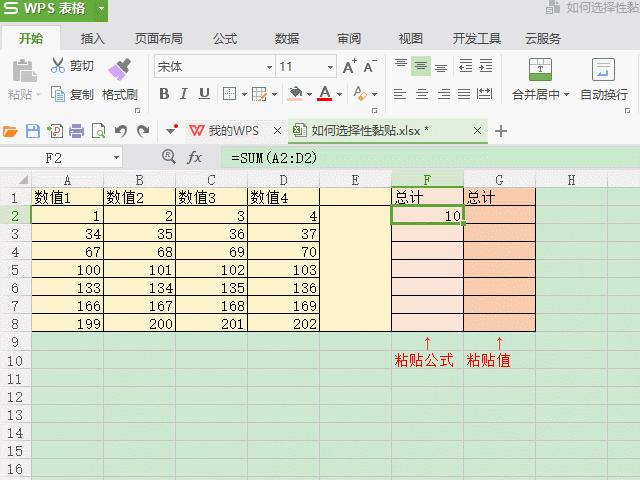Open the 视图 tab
Screen dimensions: 640x480
pyautogui.click(x=411, y=39)
